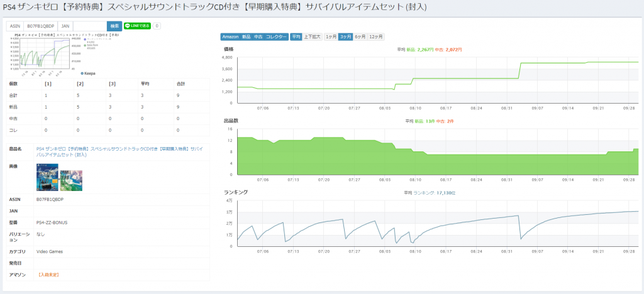Toggle the 新品 price series
This screenshot has width=644, height=294.
pyautogui.click(x=247, y=37)
